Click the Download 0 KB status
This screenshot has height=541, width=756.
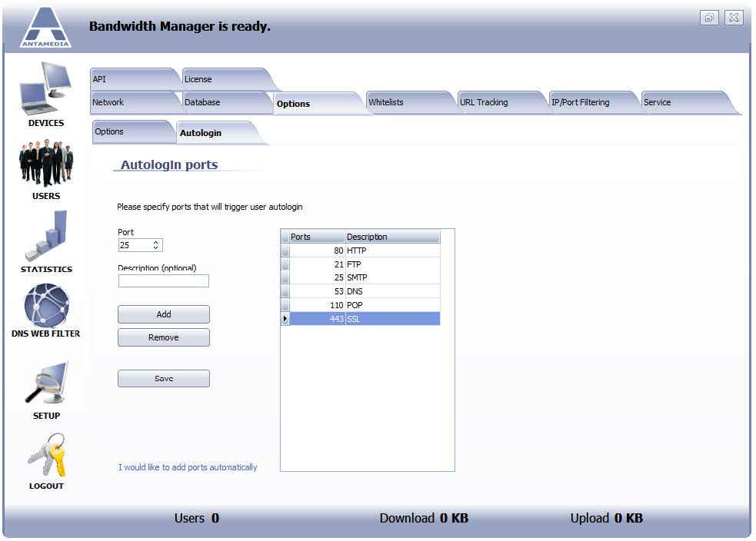tap(424, 519)
